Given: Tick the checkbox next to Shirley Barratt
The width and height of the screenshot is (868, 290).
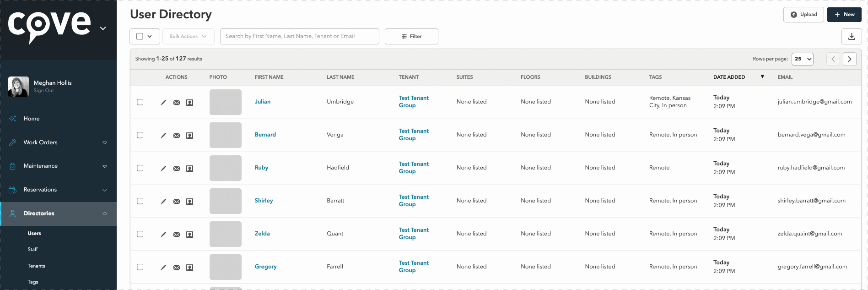Looking at the screenshot, I should (140, 201).
